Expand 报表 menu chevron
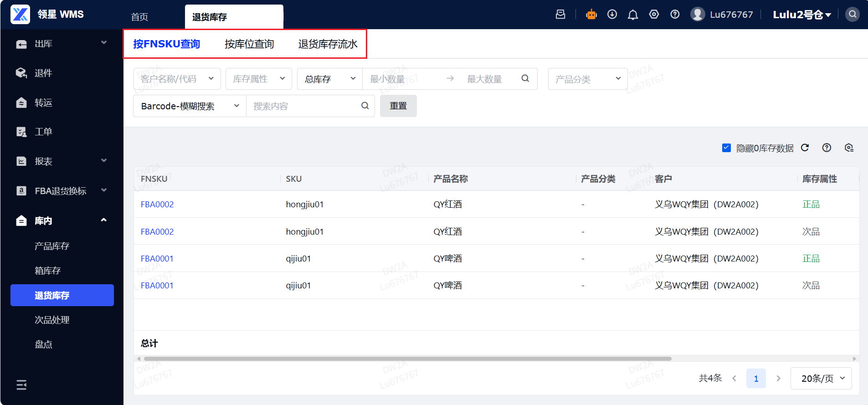 pyautogui.click(x=104, y=160)
